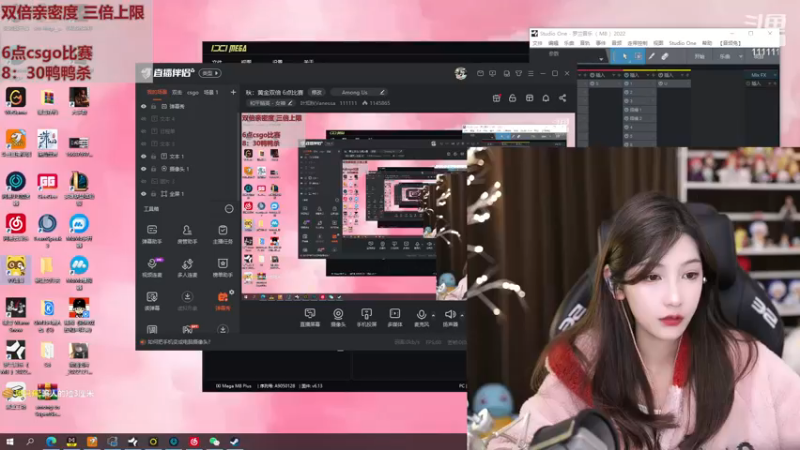Collapse the 工具箱 toolbox section
The image size is (800, 450).
coord(229,209)
